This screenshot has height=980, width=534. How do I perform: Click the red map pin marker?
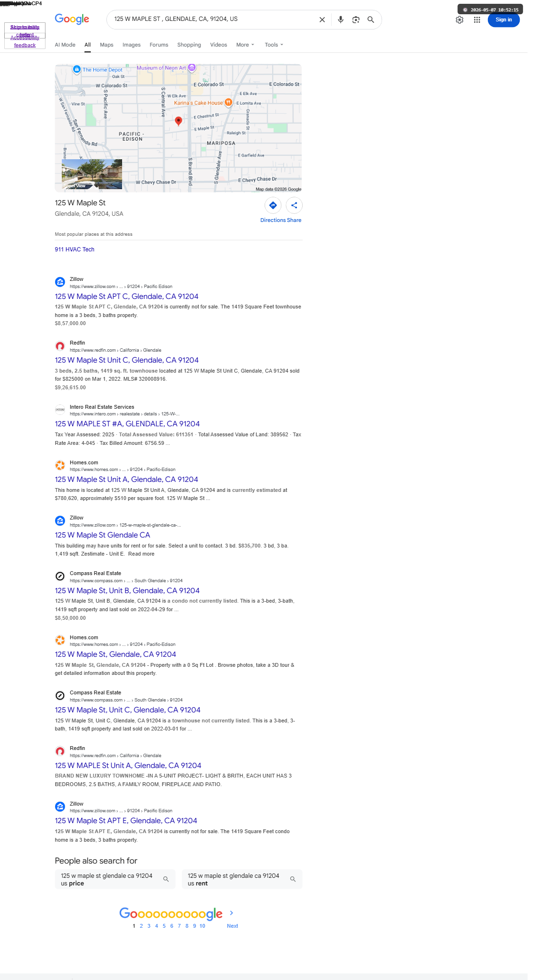[179, 121]
